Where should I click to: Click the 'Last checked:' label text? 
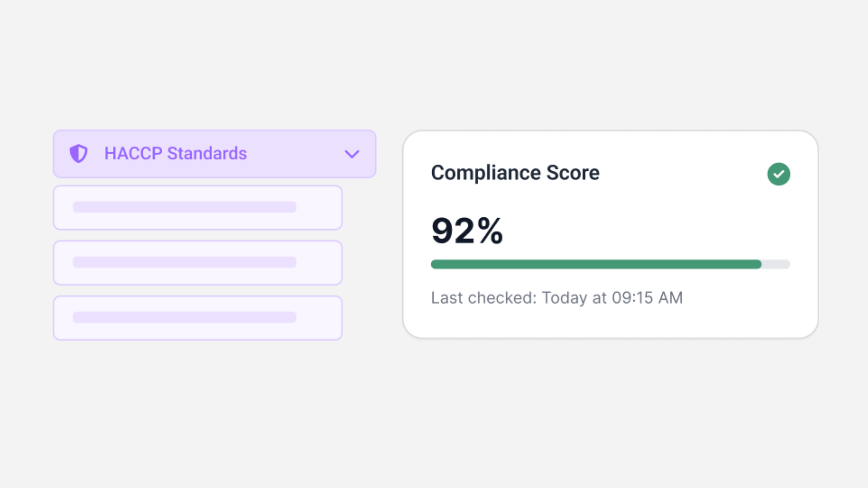[x=483, y=298]
